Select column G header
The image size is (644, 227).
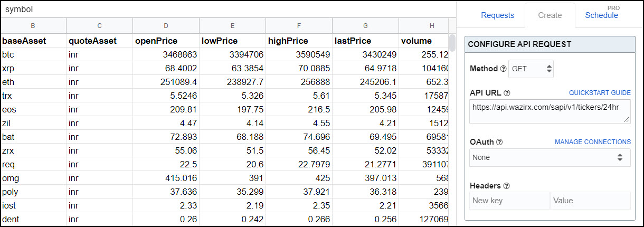click(365, 25)
